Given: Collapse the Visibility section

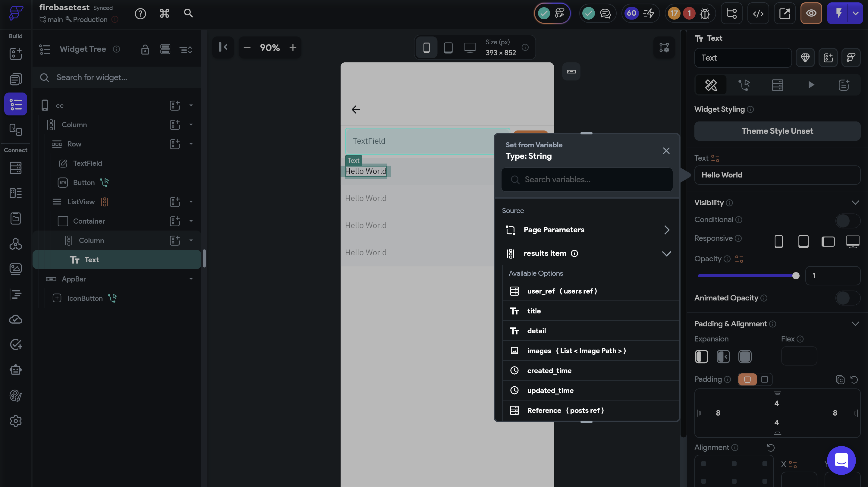Looking at the screenshot, I should coord(855,203).
